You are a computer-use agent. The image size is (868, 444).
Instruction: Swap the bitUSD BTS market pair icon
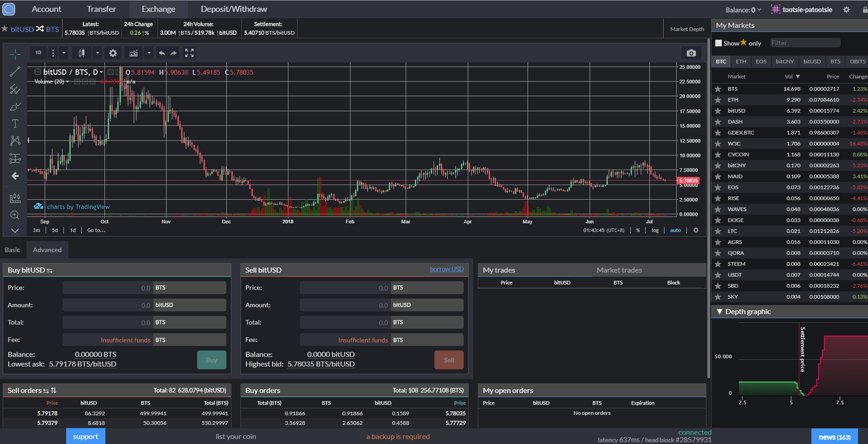[40, 29]
